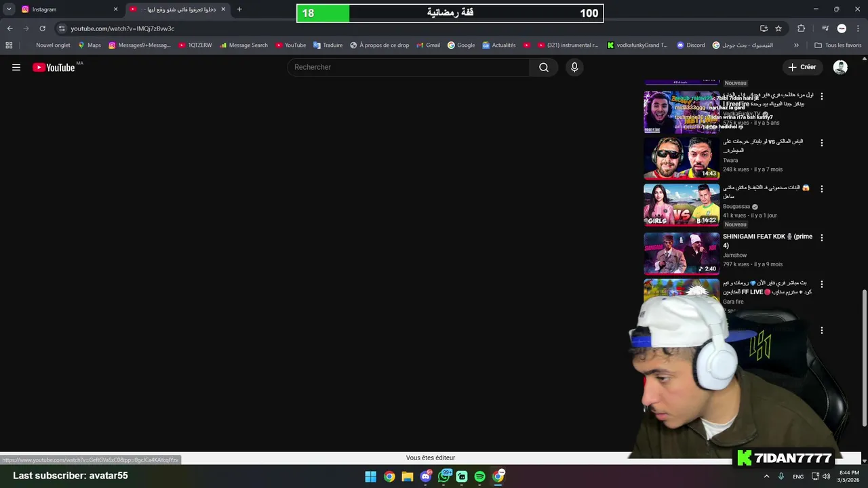
Task: Play the SHINIGAMI 2:40 video thumbnail
Action: click(x=682, y=253)
